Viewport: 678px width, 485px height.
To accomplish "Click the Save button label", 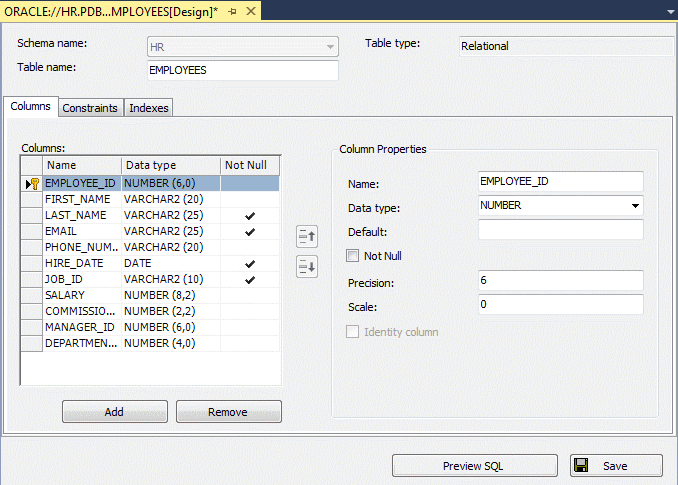I will pos(615,466).
